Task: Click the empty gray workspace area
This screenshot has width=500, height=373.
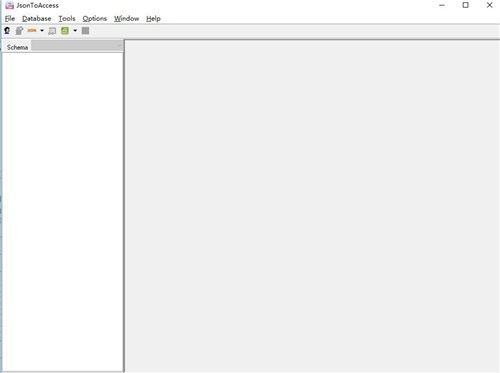Action: point(312,206)
